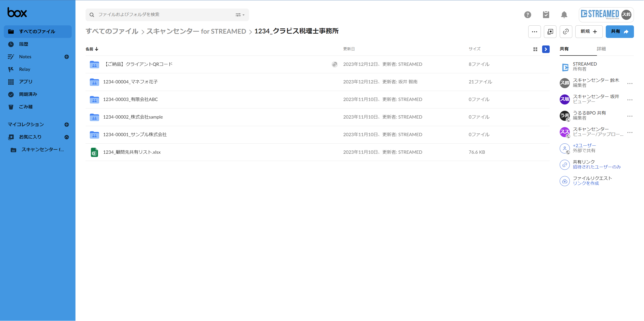This screenshot has height=321, width=644.
Task: Click the help question mark icon
Action: (x=528, y=15)
